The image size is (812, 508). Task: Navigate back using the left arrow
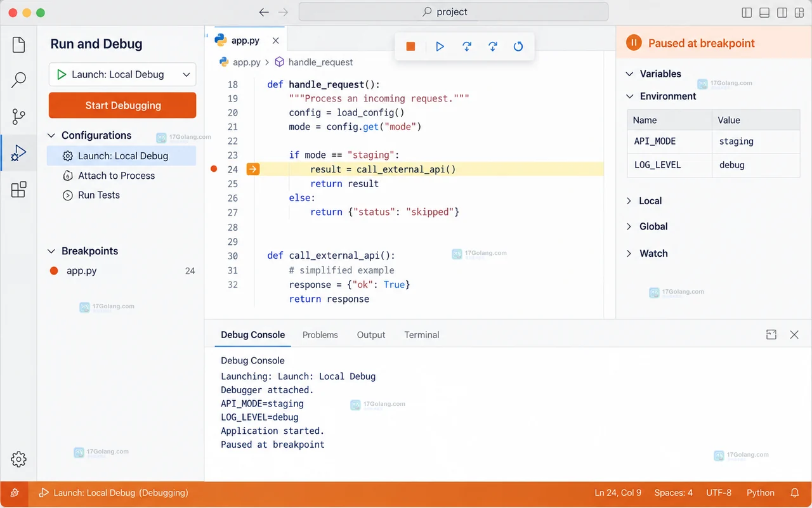265,12
